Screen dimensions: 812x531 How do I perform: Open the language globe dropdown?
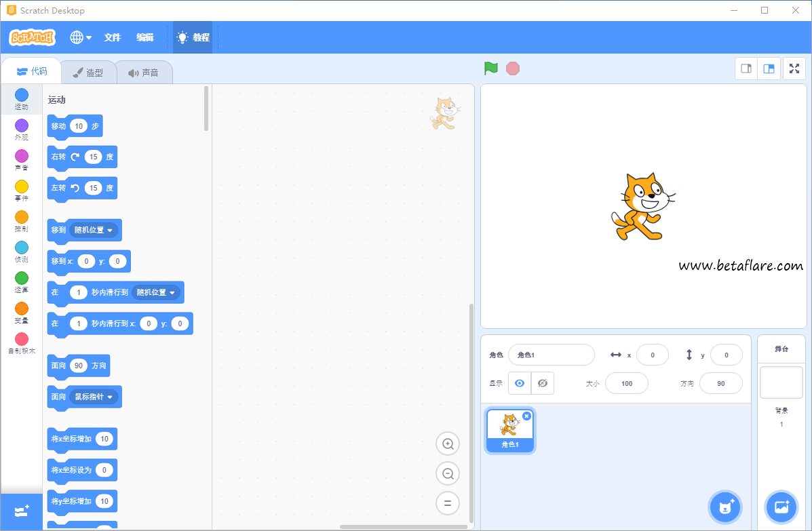[x=81, y=37]
